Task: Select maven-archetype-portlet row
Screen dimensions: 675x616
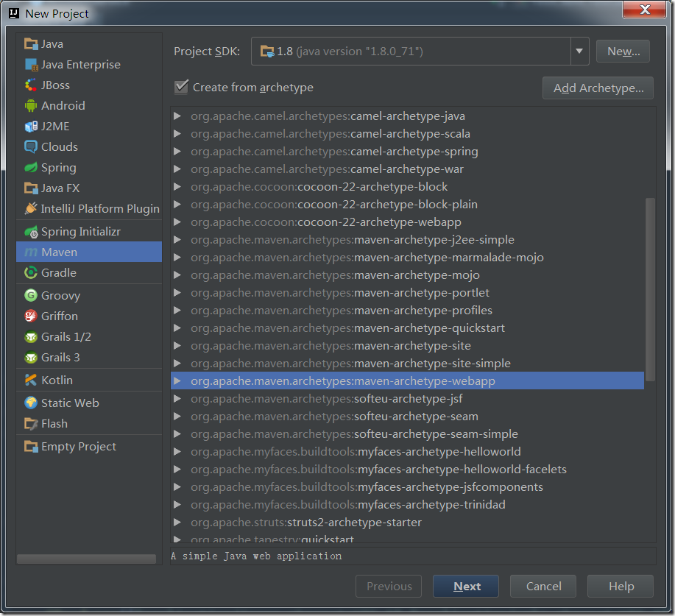Action: 407,292
